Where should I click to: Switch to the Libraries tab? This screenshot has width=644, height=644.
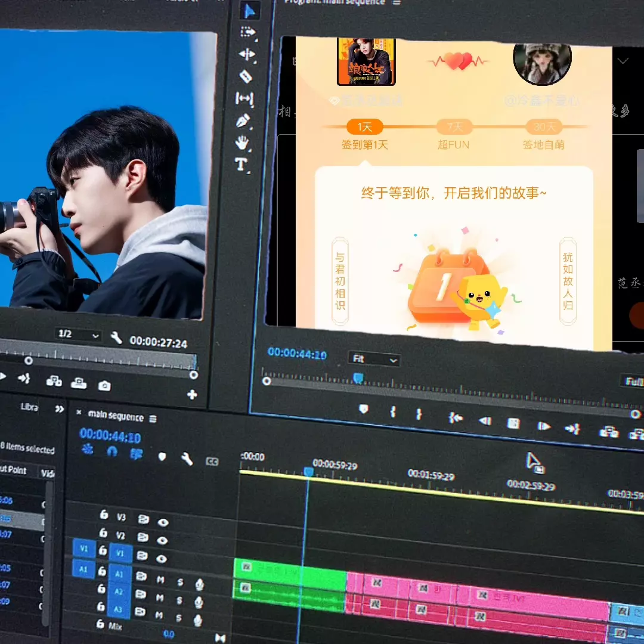[x=29, y=407]
